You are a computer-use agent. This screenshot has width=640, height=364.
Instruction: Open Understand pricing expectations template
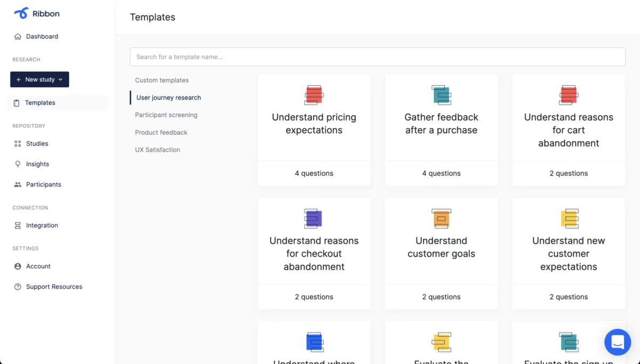[x=314, y=124]
